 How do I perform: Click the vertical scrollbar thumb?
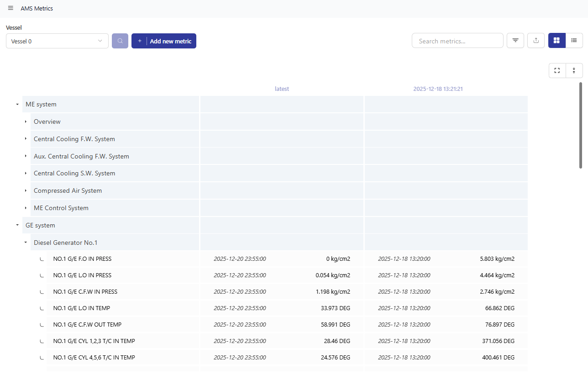click(x=581, y=125)
